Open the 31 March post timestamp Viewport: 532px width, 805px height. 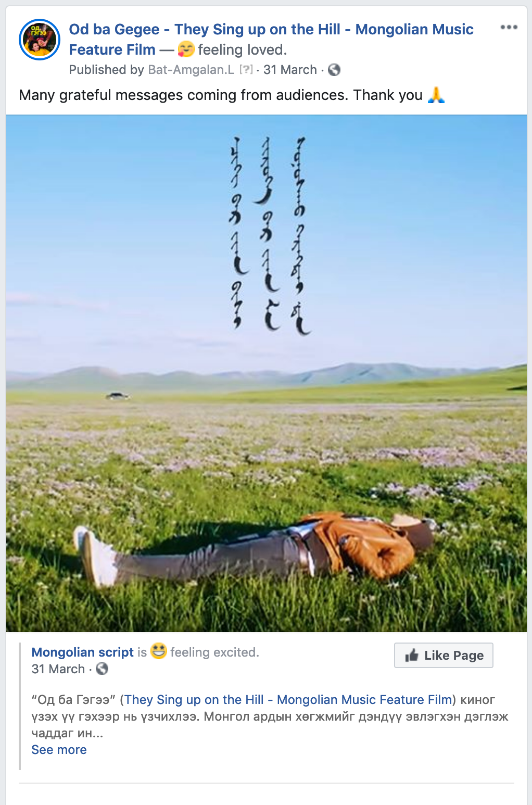tap(290, 70)
